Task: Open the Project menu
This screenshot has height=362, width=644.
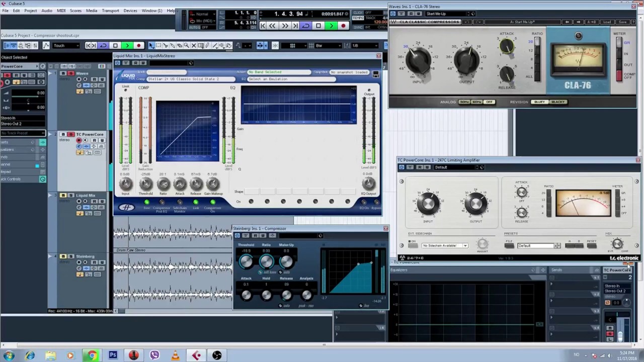Action: pyautogui.click(x=30, y=11)
